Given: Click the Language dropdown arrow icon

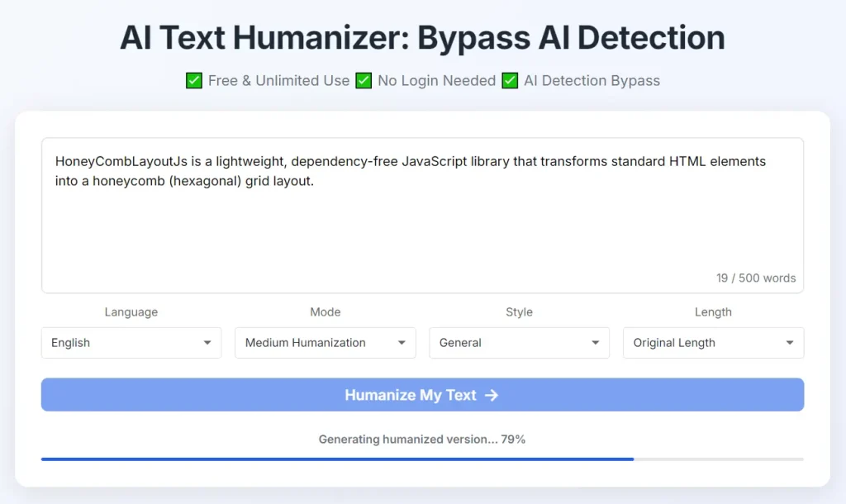Looking at the screenshot, I should tap(207, 342).
